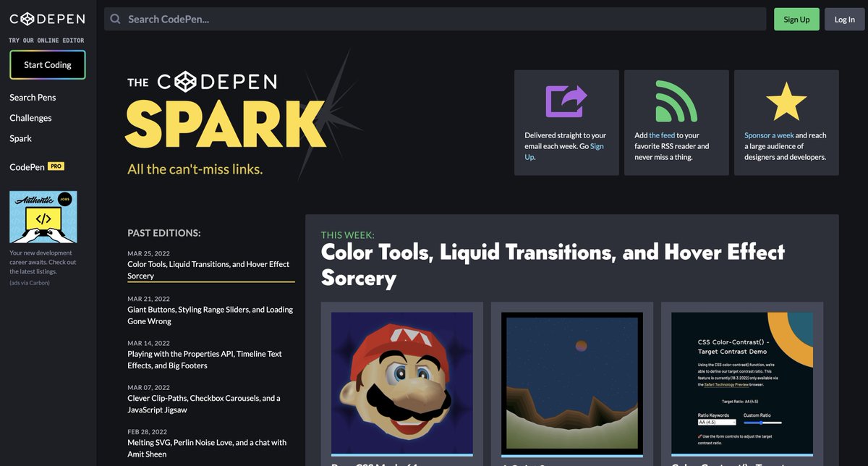Open the Mar 21 'Giant Buttons' past edition
Screen dimensions: 868x466
pos(209,315)
